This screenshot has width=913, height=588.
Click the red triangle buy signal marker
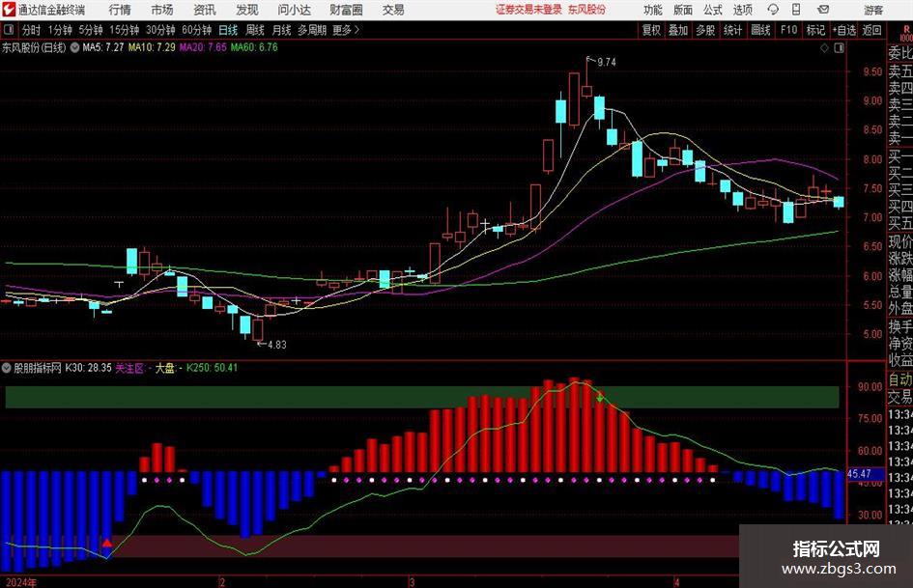(x=107, y=544)
